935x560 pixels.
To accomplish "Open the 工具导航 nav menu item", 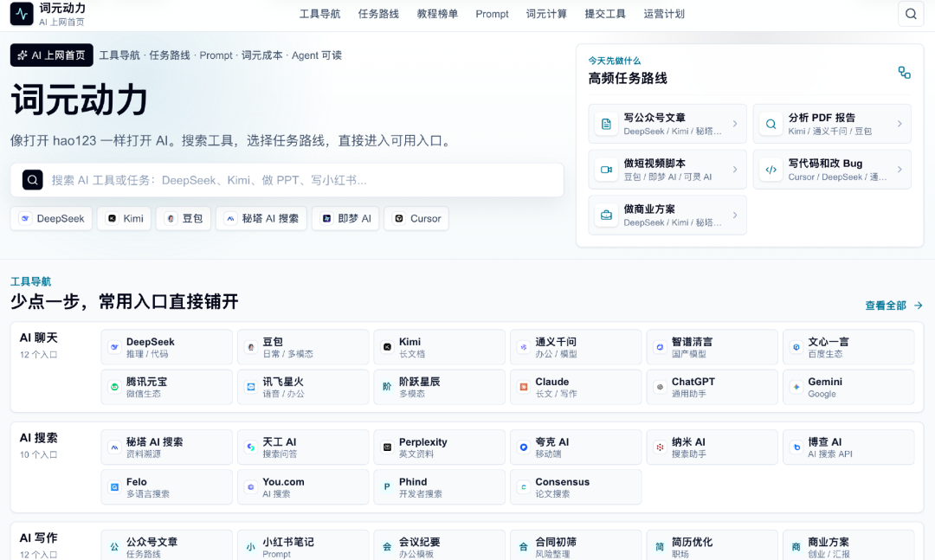I will (319, 14).
